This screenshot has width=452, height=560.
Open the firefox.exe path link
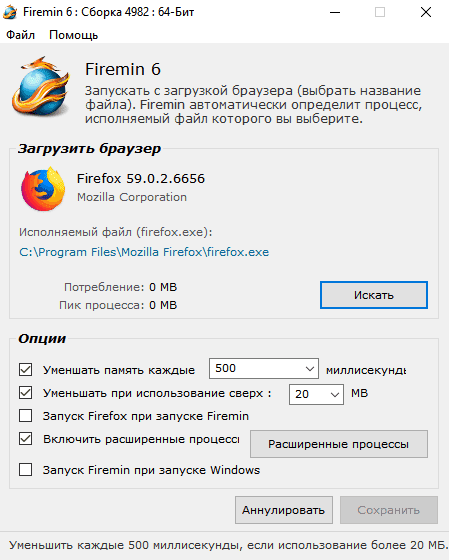144,252
